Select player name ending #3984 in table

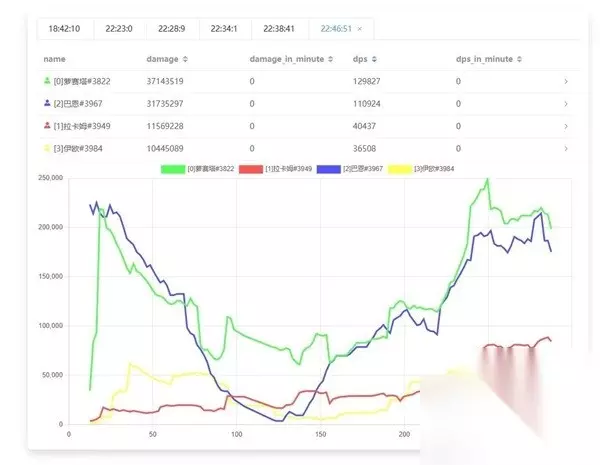78,148
